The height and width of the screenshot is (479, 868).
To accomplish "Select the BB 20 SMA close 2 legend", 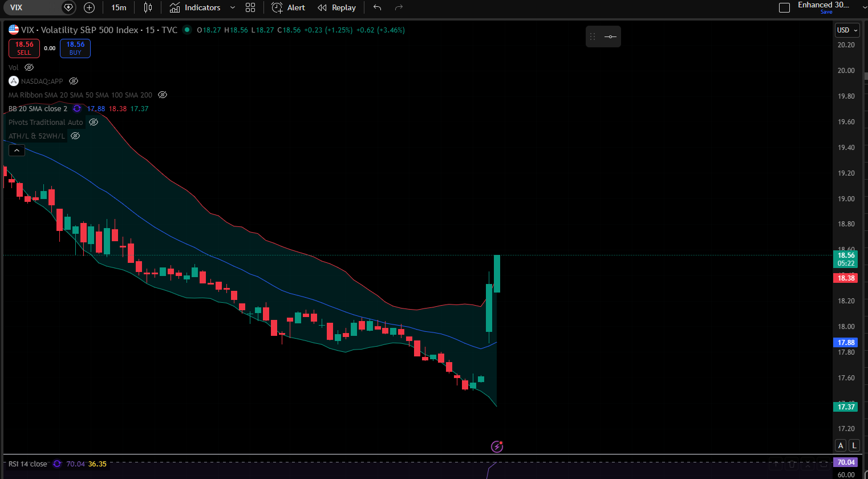I will pyautogui.click(x=38, y=108).
